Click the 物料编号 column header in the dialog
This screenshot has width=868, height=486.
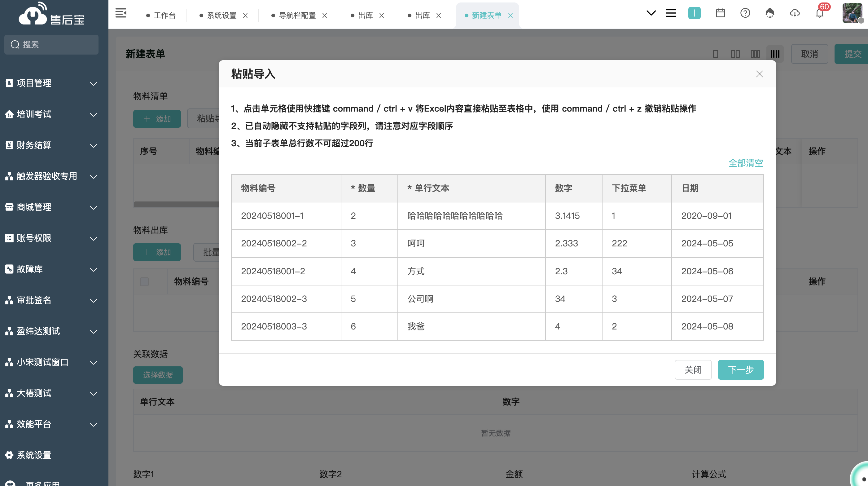pos(286,188)
